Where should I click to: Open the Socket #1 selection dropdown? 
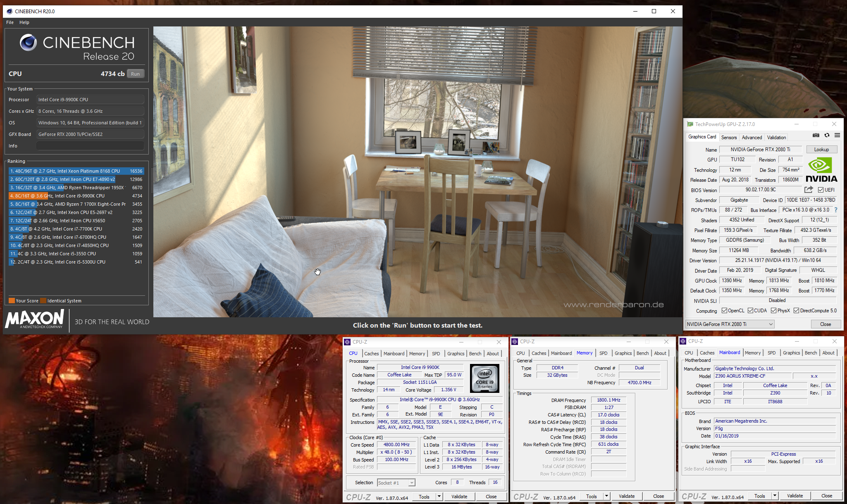point(396,483)
